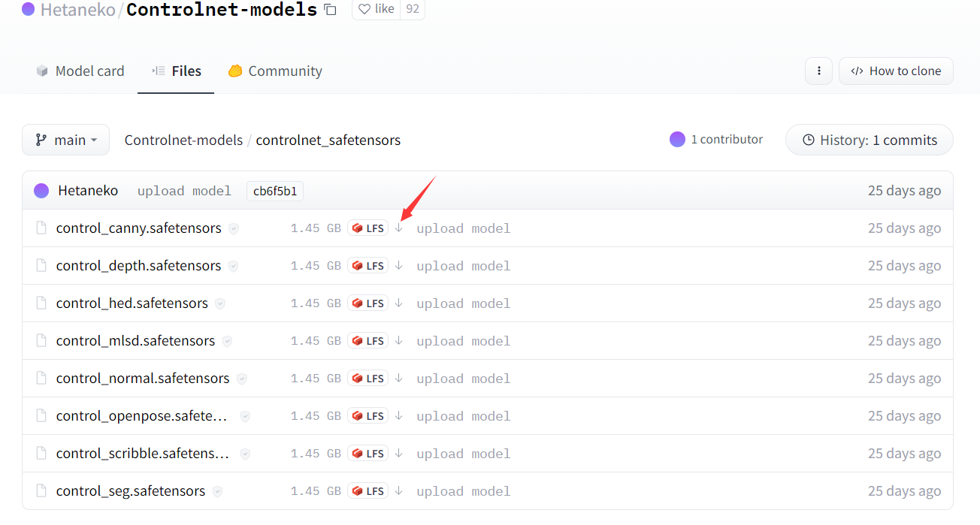Viewport: 980px width, 525px height.
Task: Open control_normal.safetensors file
Action: [143, 379]
